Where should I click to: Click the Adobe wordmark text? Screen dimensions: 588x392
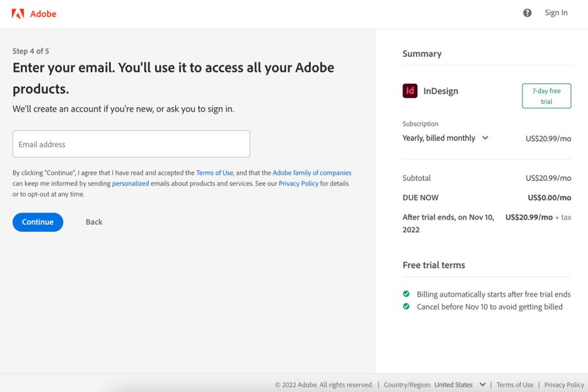(x=43, y=14)
